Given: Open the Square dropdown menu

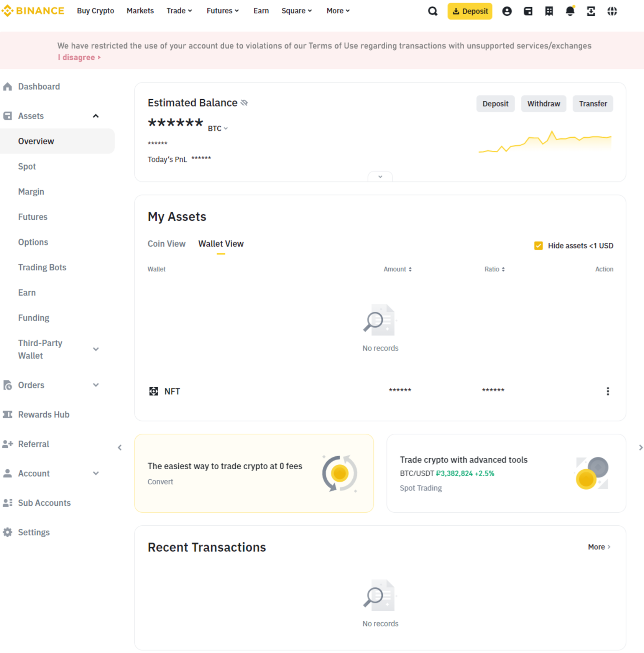Looking at the screenshot, I should (x=297, y=11).
